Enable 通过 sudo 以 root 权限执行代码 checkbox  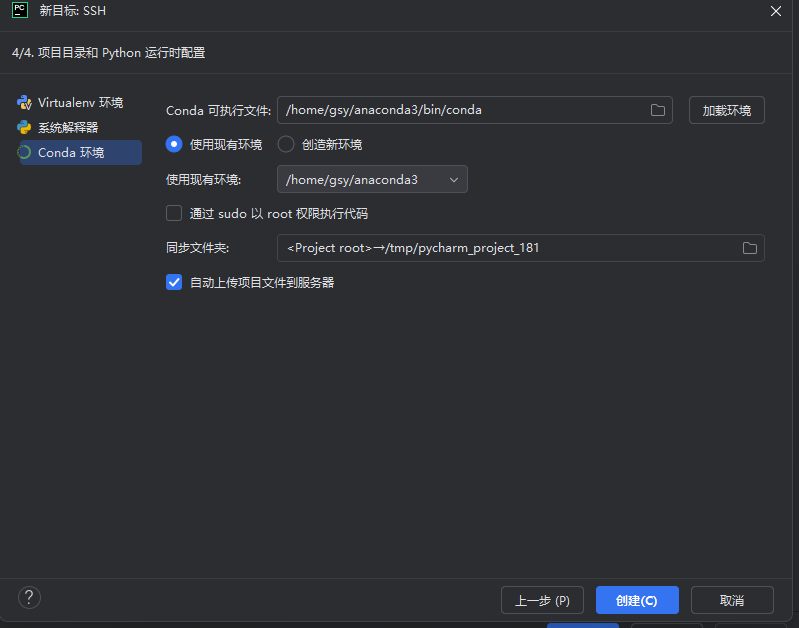[174, 213]
